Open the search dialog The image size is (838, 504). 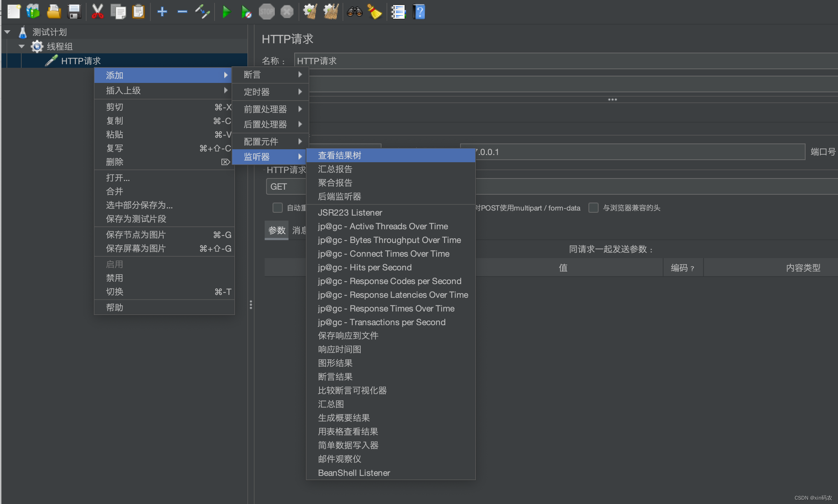tap(355, 12)
